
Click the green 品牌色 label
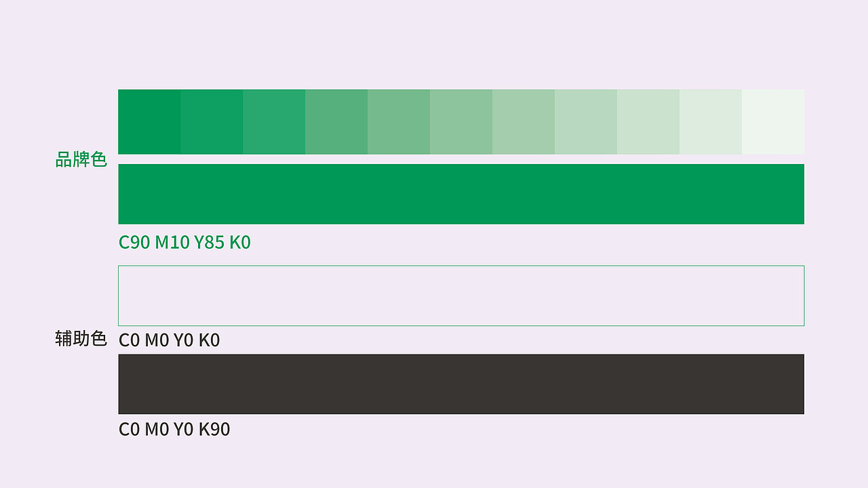(81, 160)
